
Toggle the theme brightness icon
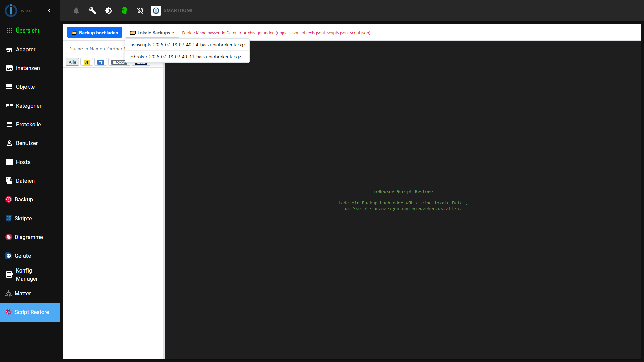[x=109, y=11]
